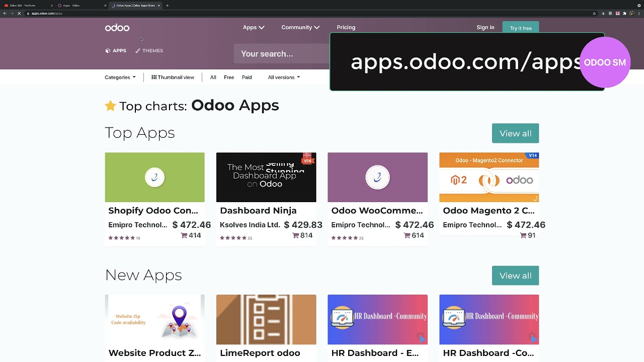Close the Odoo Apps Store tab

(158, 6)
